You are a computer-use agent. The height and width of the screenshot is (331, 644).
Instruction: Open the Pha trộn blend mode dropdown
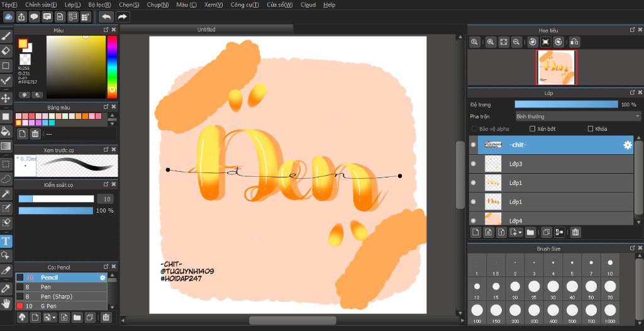(578, 116)
